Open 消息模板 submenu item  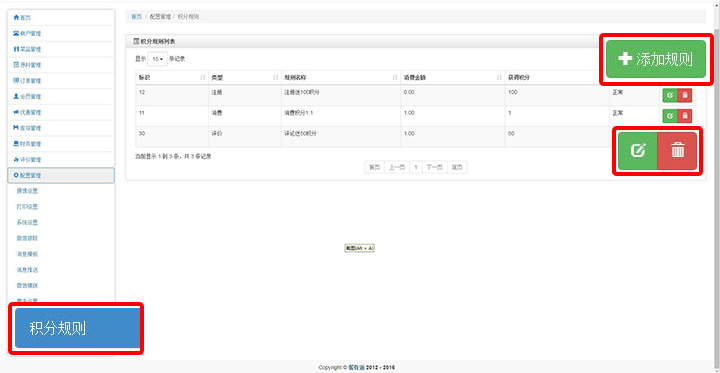pos(27,254)
